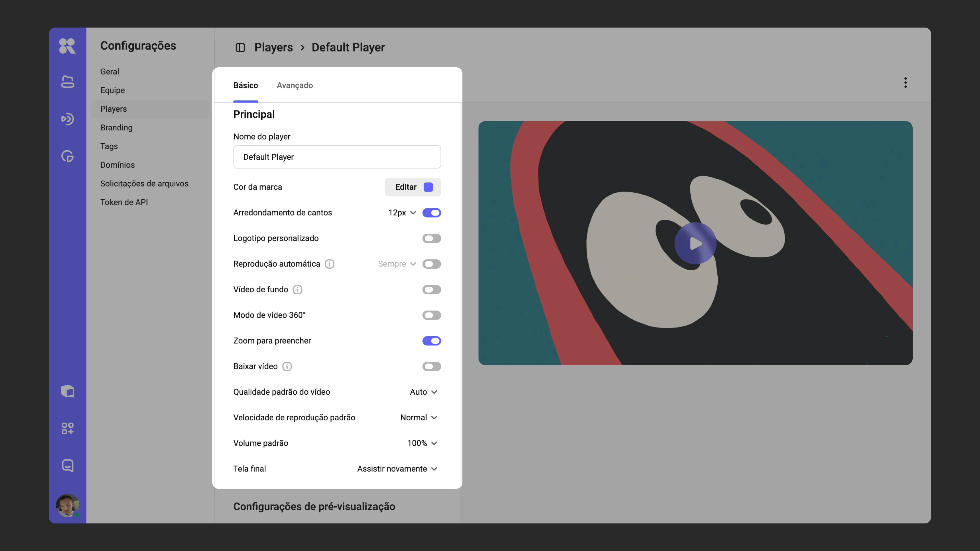Click the Configurações de pré-visualização heading
This screenshot has height=551, width=980.
[314, 507]
